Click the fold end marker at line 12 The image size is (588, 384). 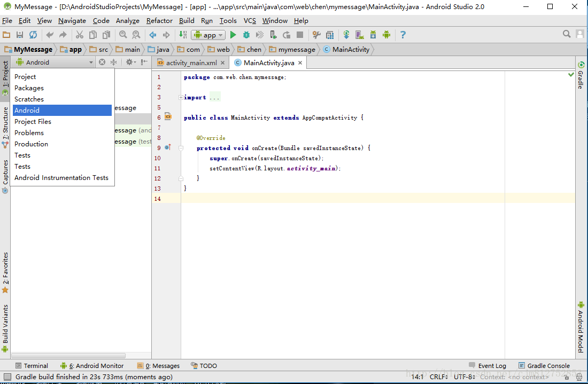click(181, 178)
